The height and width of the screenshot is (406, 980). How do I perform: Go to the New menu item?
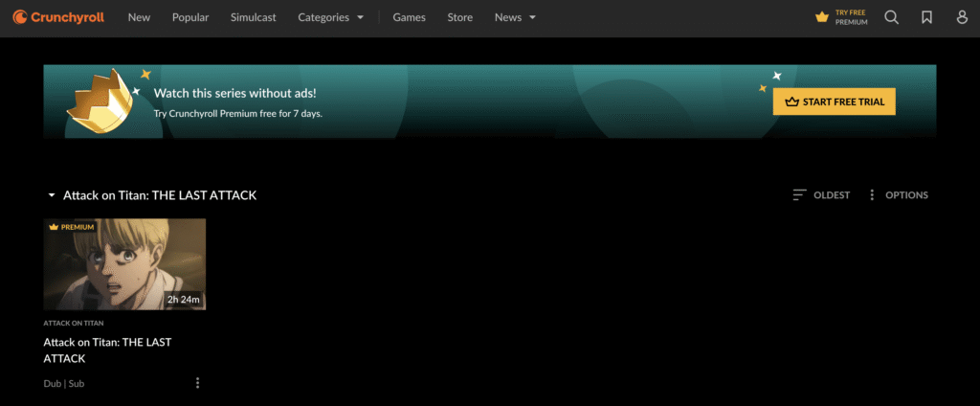(x=139, y=17)
